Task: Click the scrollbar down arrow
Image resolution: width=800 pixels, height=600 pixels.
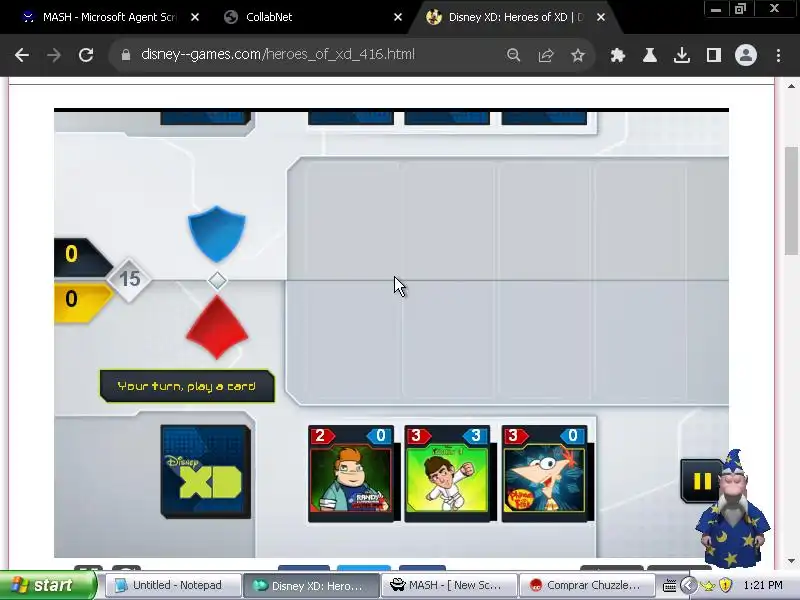Action: pos(791,561)
